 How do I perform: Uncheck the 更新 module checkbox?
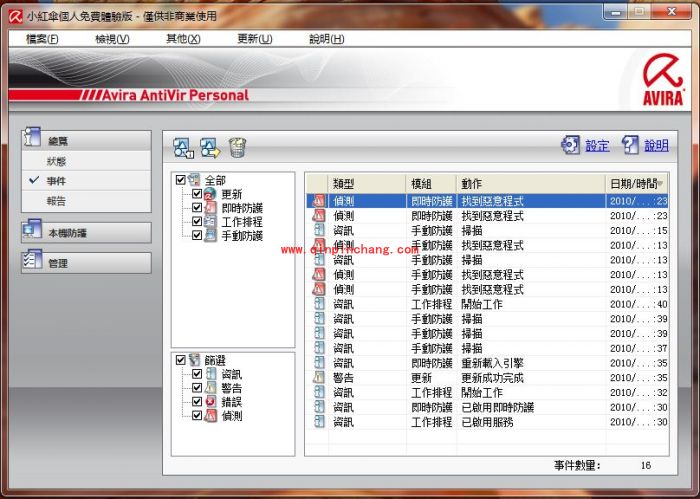click(197, 194)
